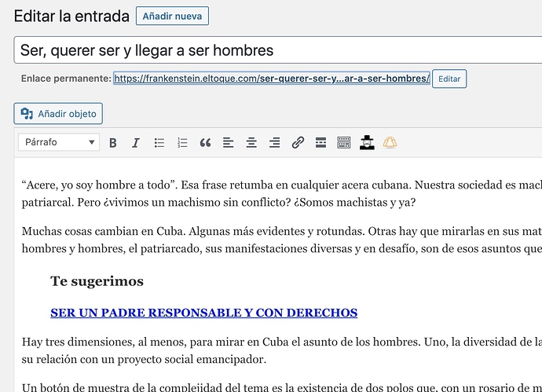Image resolution: width=542 pixels, height=392 pixels.
Task: Insert the Read More tag
Action: point(320,142)
